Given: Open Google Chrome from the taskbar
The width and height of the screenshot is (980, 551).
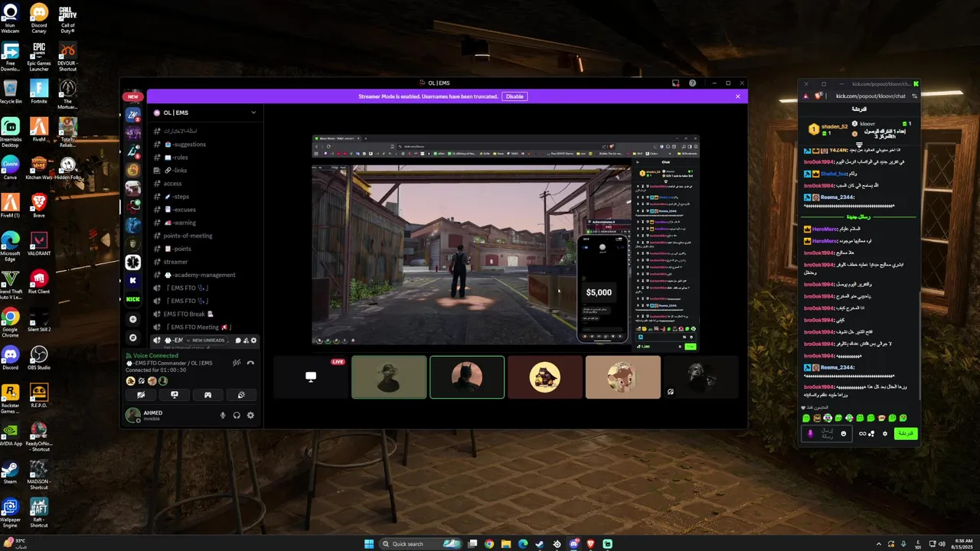Looking at the screenshot, I should pyautogui.click(x=489, y=544).
